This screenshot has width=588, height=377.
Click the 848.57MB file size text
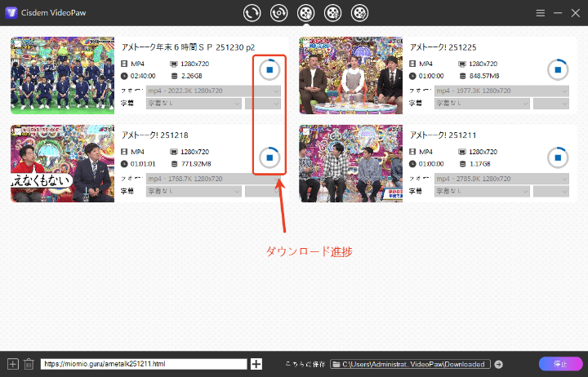[x=484, y=76]
